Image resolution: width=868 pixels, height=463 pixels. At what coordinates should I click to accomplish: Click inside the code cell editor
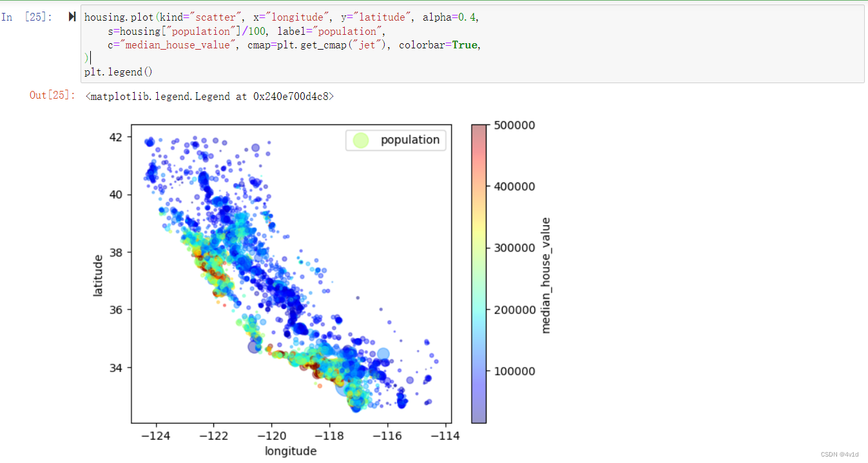click(x=472, y=44)
